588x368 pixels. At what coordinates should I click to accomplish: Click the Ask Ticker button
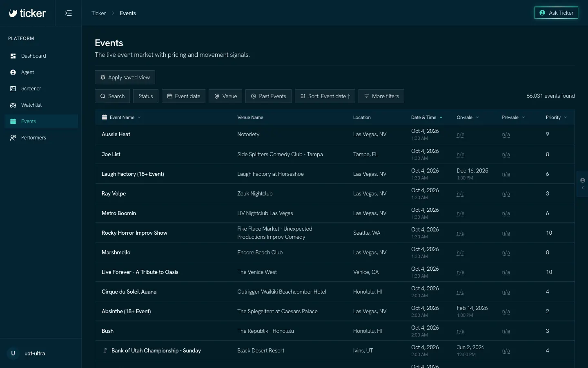click(556, 13)
